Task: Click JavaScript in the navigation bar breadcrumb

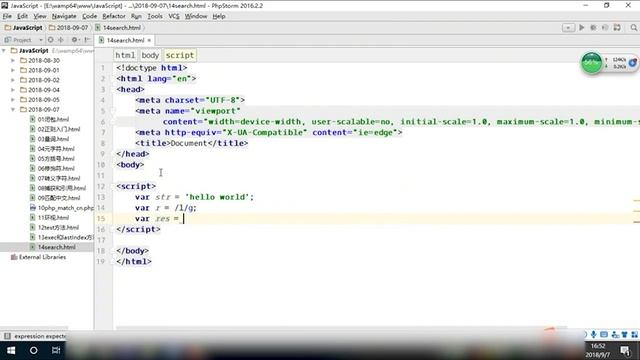Action: (x=24, y=28)
